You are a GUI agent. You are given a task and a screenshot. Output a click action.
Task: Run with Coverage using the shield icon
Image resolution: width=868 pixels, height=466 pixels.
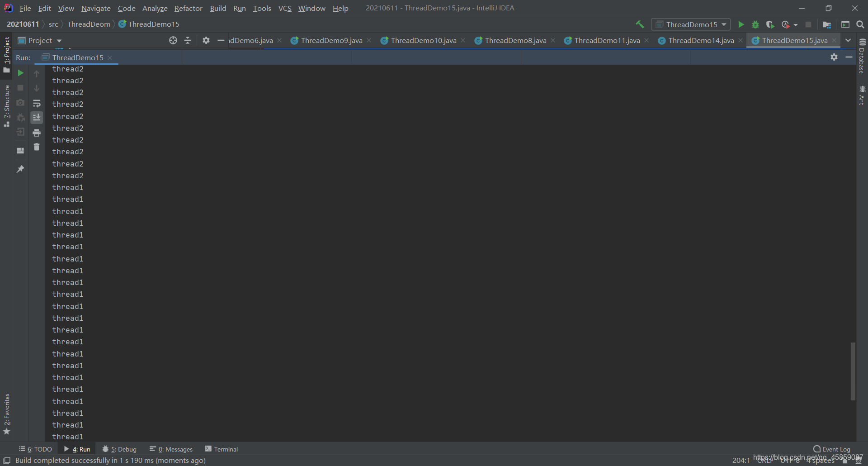tap(770, 24)
